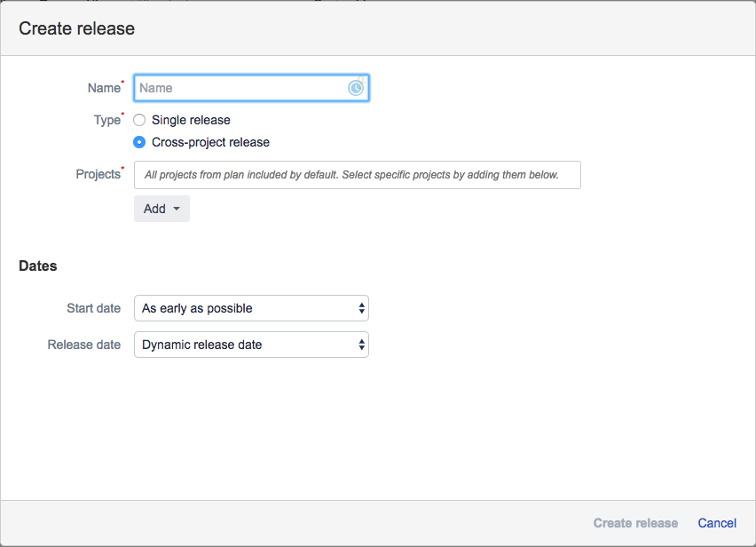Click the Release date label

(83, 345)
